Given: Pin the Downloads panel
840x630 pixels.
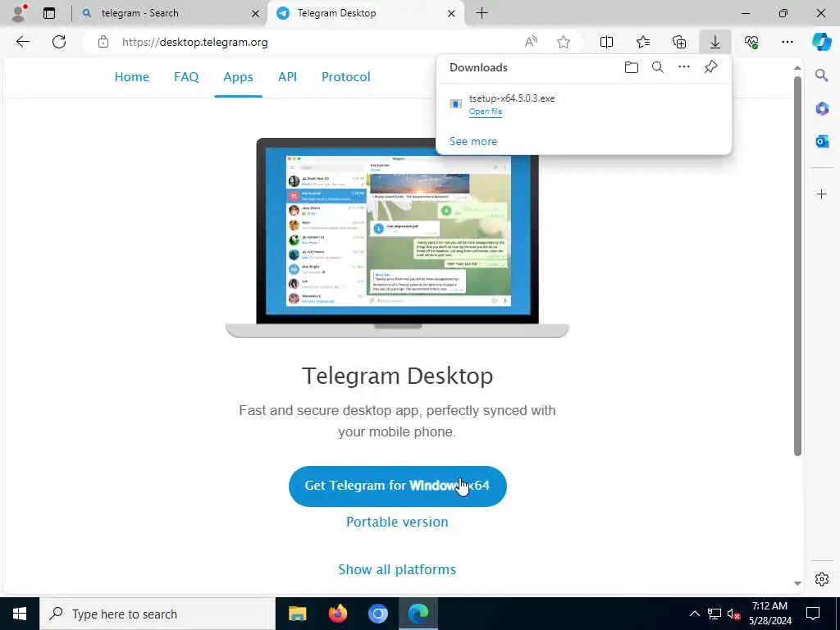Looking at the screenshot, I should 710,67.
